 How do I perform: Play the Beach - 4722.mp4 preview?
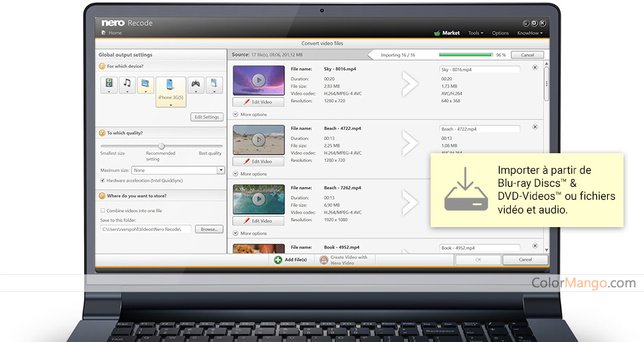tap(258, 140)
